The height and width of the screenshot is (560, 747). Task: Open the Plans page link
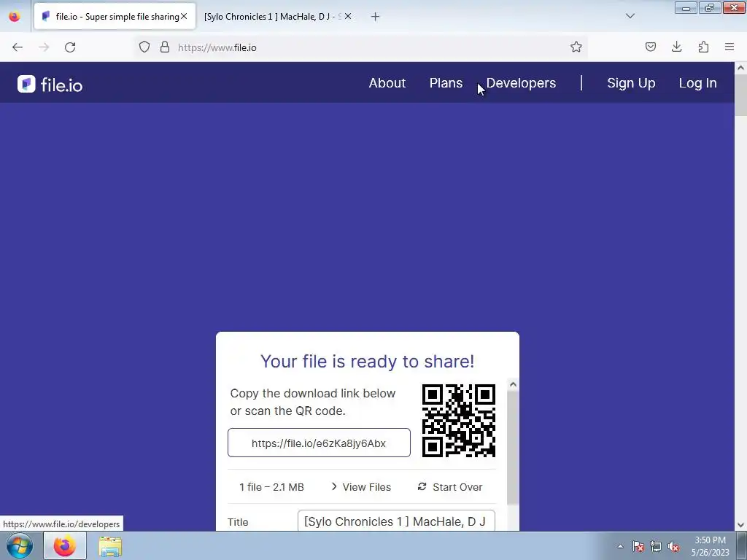(446, 83)
